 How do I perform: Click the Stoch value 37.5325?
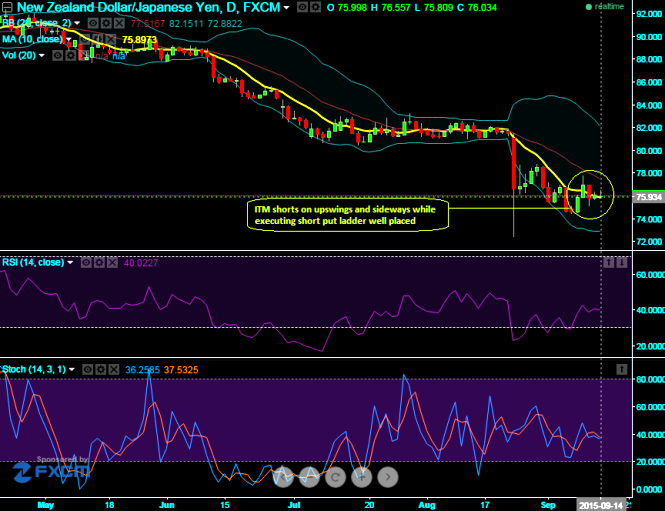(181, 370)
